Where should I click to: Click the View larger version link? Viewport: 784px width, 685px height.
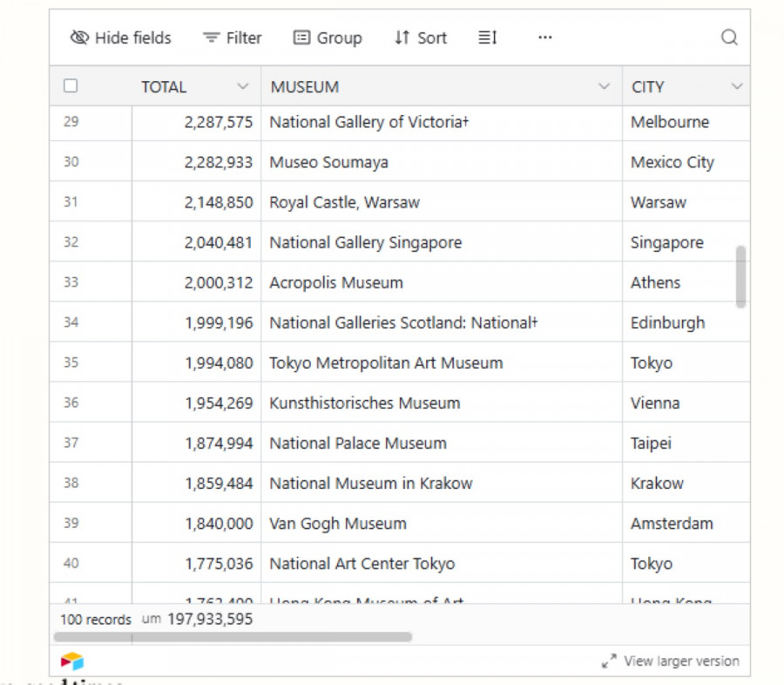pyautogui.click(x=681, y=661)
